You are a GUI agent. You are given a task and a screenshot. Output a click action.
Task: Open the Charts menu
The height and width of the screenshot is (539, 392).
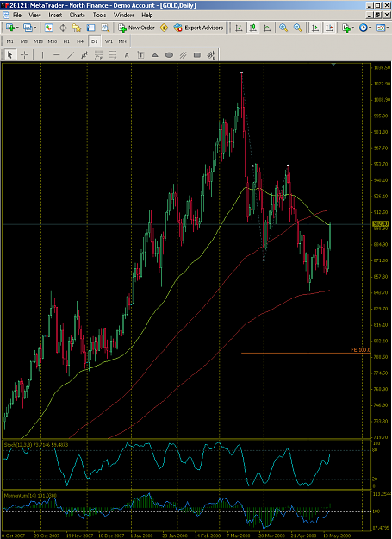click(78, 16)
